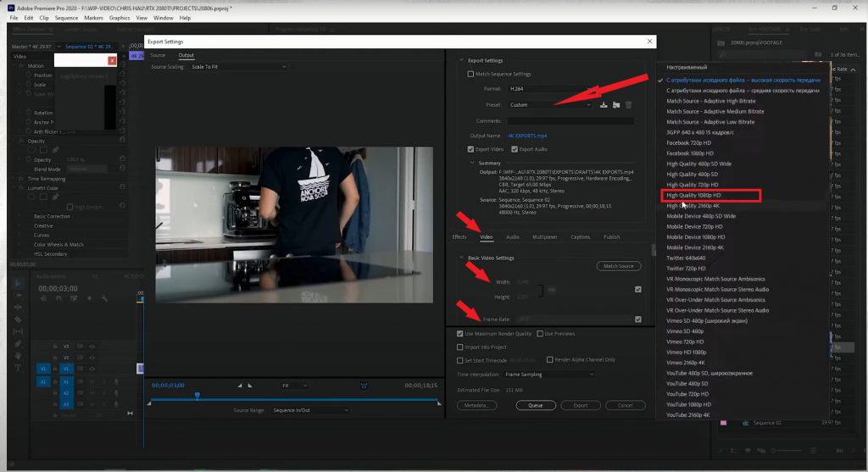Toggle the Width/Height match source checkbox
Screen dimensions: 868x472
tap(638, 290)
